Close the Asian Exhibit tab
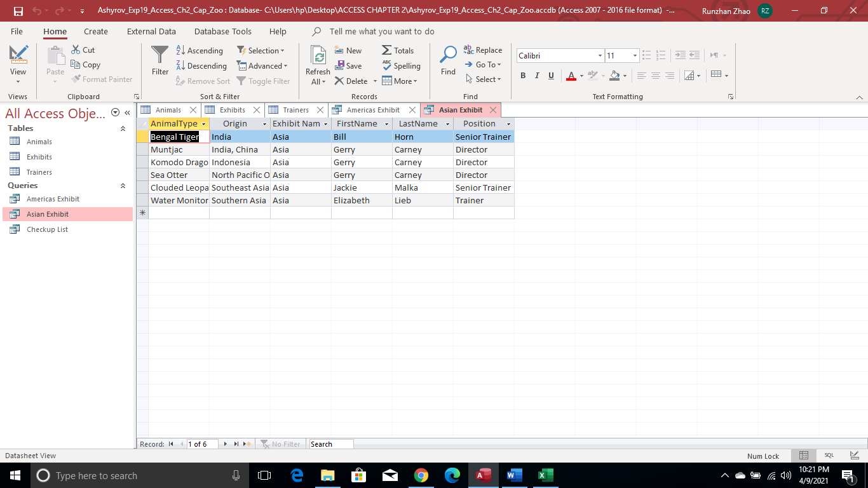 [493, 110]
